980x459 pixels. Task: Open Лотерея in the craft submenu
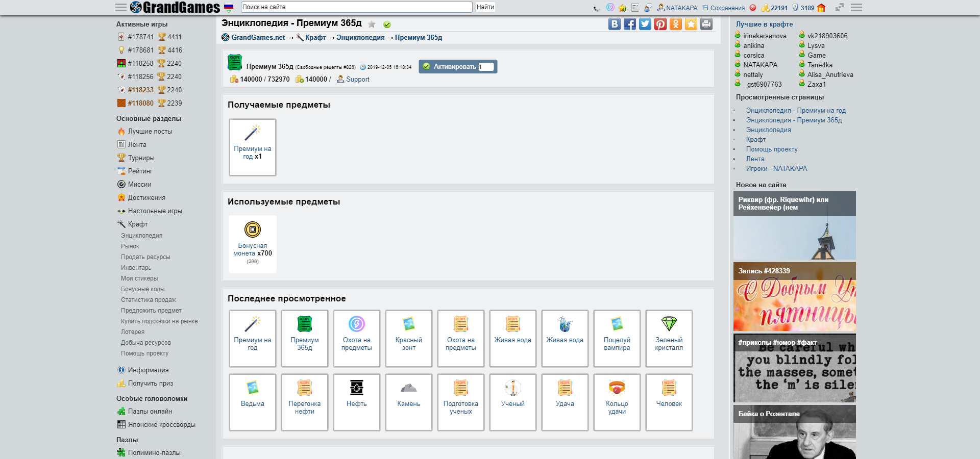click(133, 332)
